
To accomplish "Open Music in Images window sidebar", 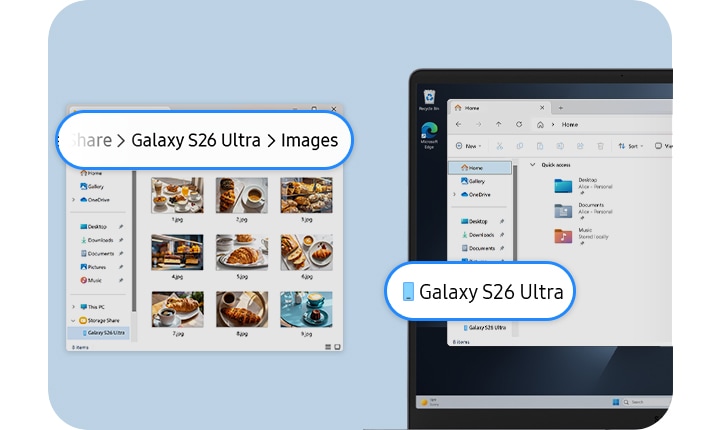I will point(91,280).
